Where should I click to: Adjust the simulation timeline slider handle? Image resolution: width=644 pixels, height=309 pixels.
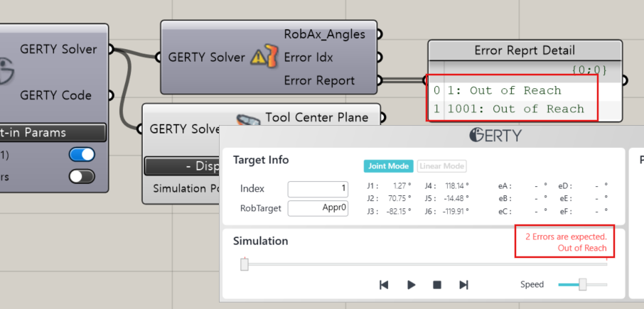tap(245, 264)
